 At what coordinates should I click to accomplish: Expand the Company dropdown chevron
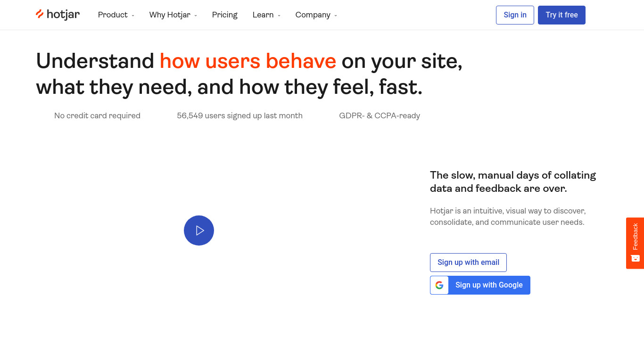(x=336, y=16)
